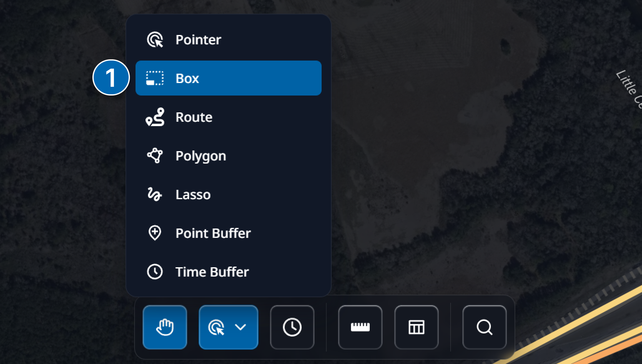Click the pointer select toolbar button
This screenshot has width=642, height=364.
[216, 327]
